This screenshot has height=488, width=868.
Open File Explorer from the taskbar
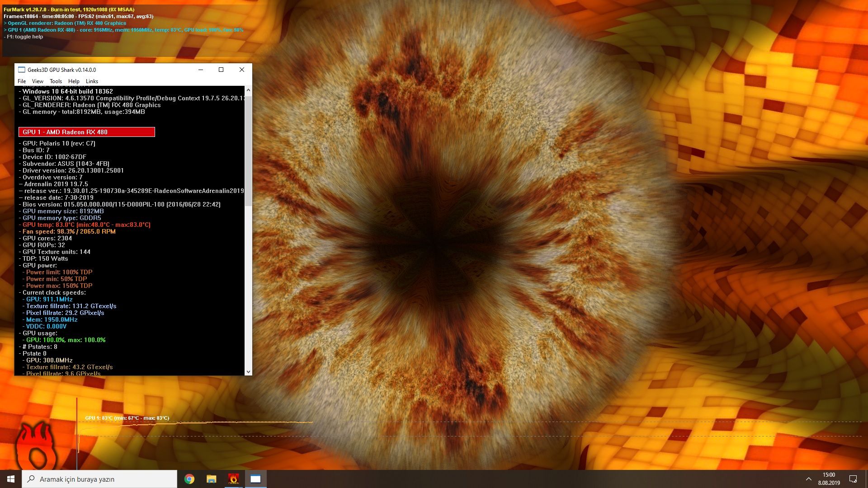tap(211, 479)
